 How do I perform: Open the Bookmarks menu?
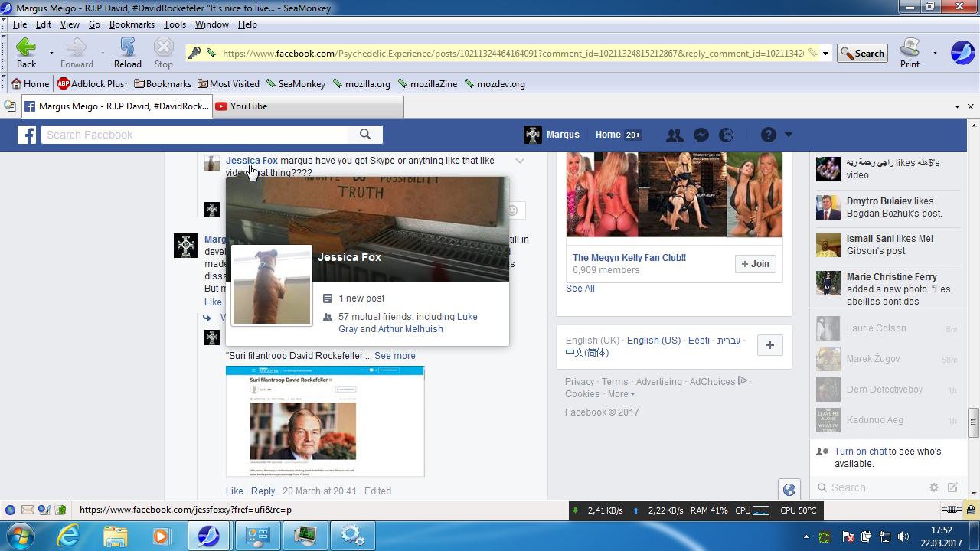pyautogui.click(x=132, y=24)
